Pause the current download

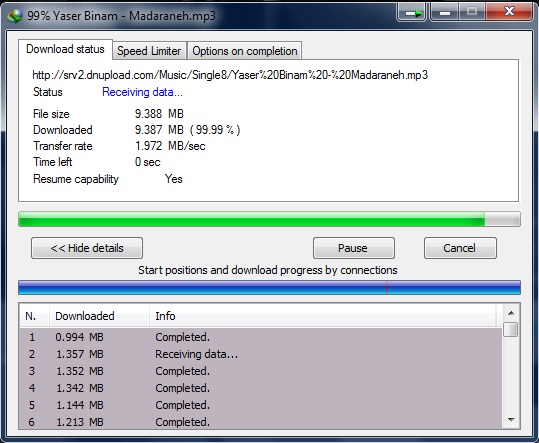(354, 248)
